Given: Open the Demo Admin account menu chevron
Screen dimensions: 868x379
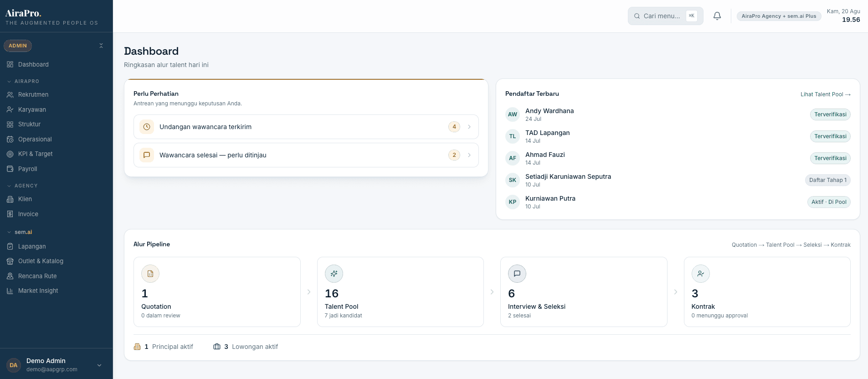Looking at the screenshot, I should click(99, 365).
